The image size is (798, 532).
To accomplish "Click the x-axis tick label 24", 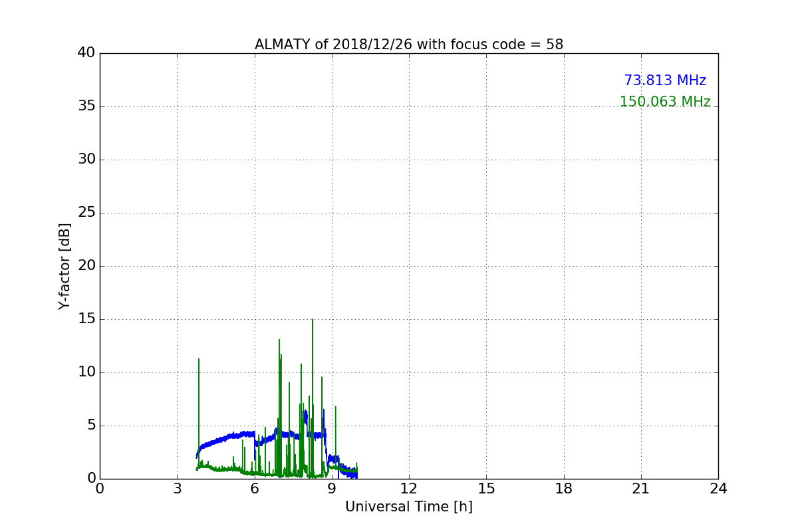I will click(718, 489).
